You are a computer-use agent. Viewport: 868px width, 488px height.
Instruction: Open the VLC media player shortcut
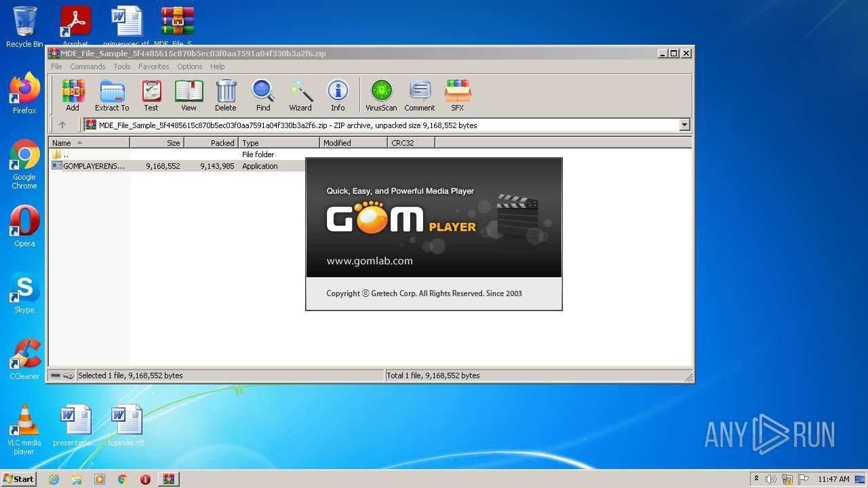[x=24, y=430]
